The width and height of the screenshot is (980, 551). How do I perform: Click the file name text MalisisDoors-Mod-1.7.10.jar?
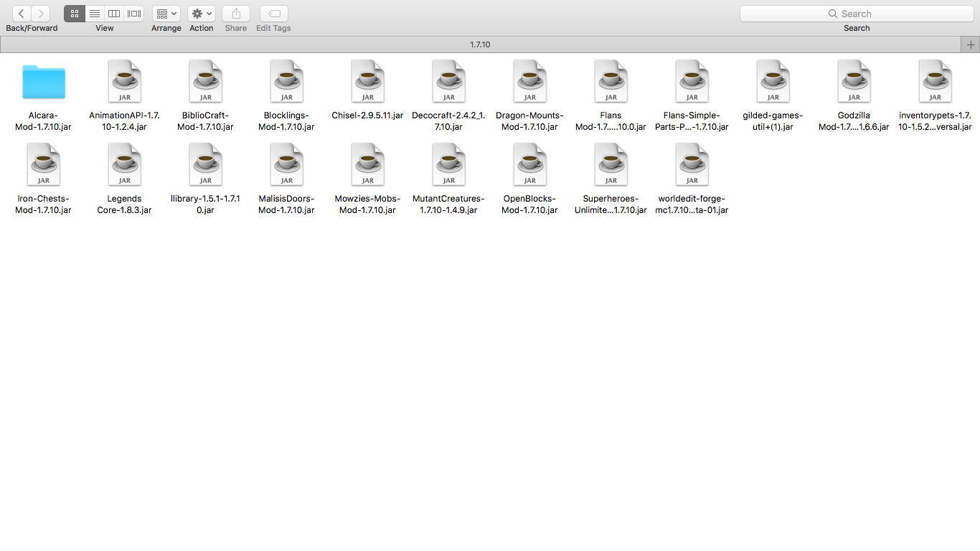287,204
